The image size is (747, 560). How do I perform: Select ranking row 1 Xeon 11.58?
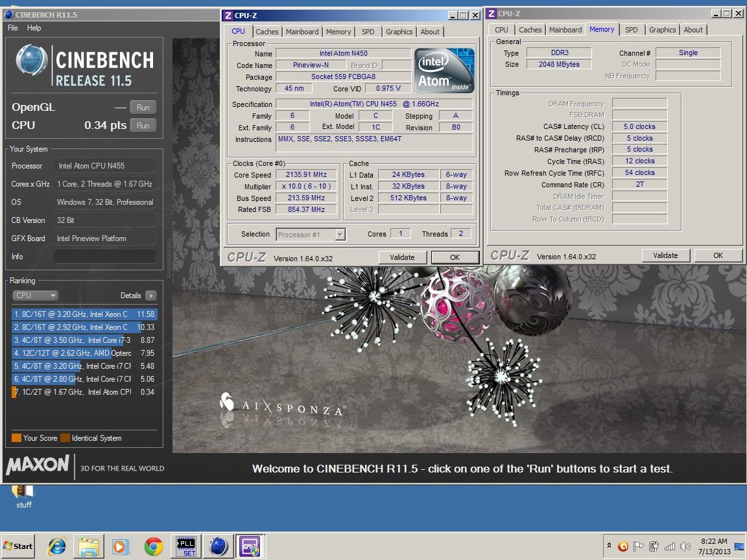[84, 314]
